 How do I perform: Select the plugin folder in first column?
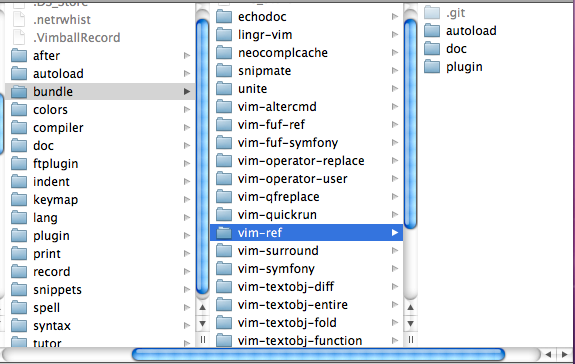coord(100,236)
